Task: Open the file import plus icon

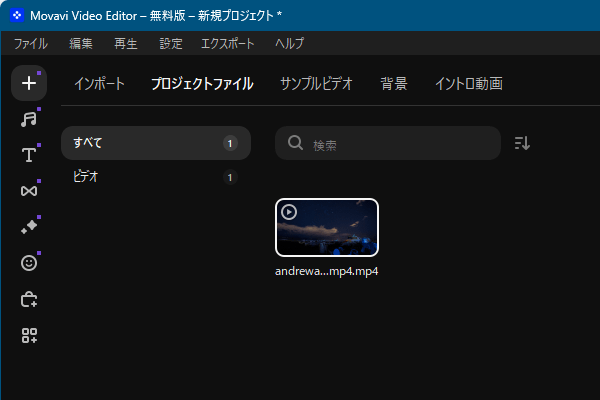Action: tap(29, 83)
